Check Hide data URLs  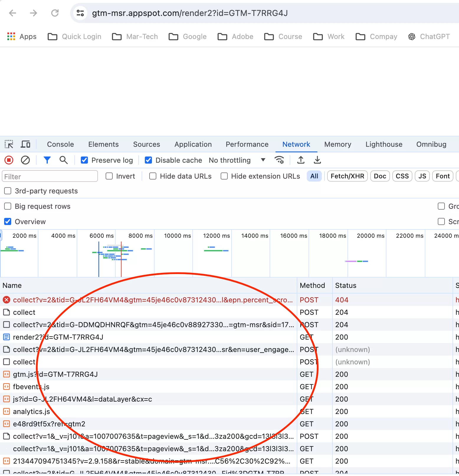[153, 176]
